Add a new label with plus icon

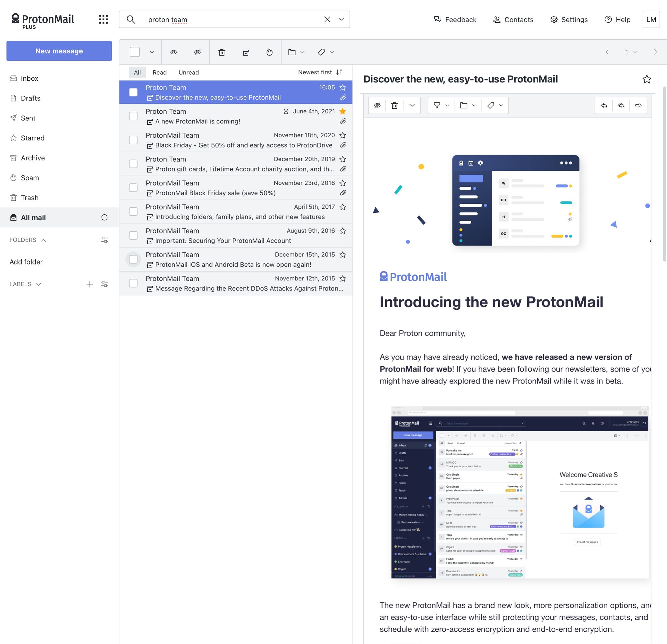(x=89, y=284)
